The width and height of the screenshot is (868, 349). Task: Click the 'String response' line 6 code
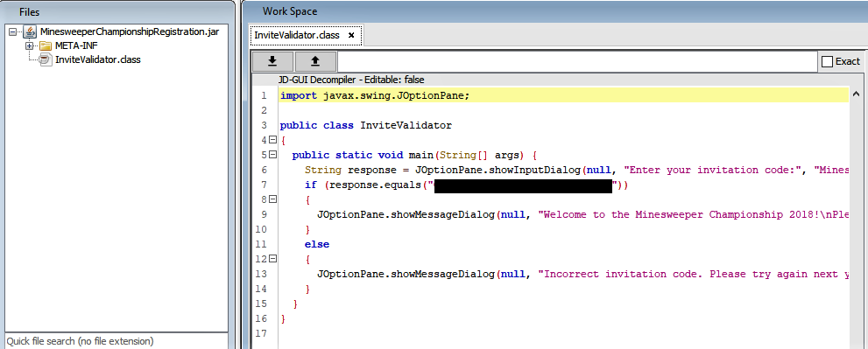(x=576, y=170)
